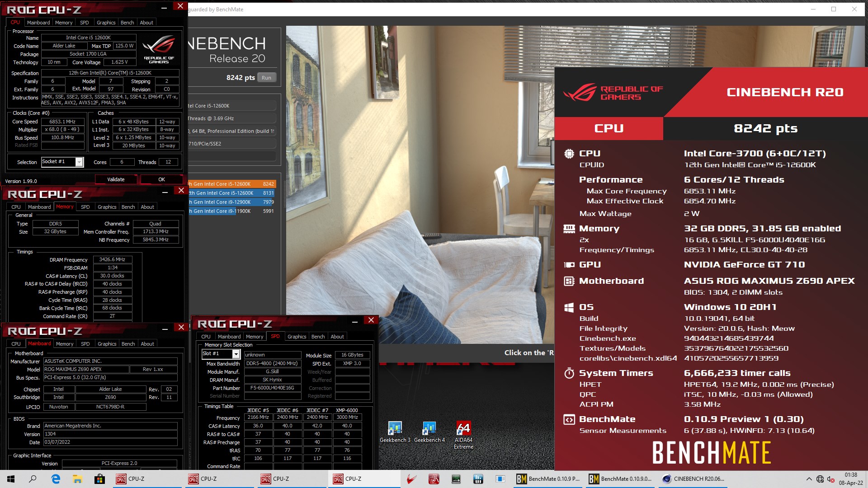This screenshot has height=488, width=868.
Task: Open taskbar search magnifier
Action: [33, 479]
